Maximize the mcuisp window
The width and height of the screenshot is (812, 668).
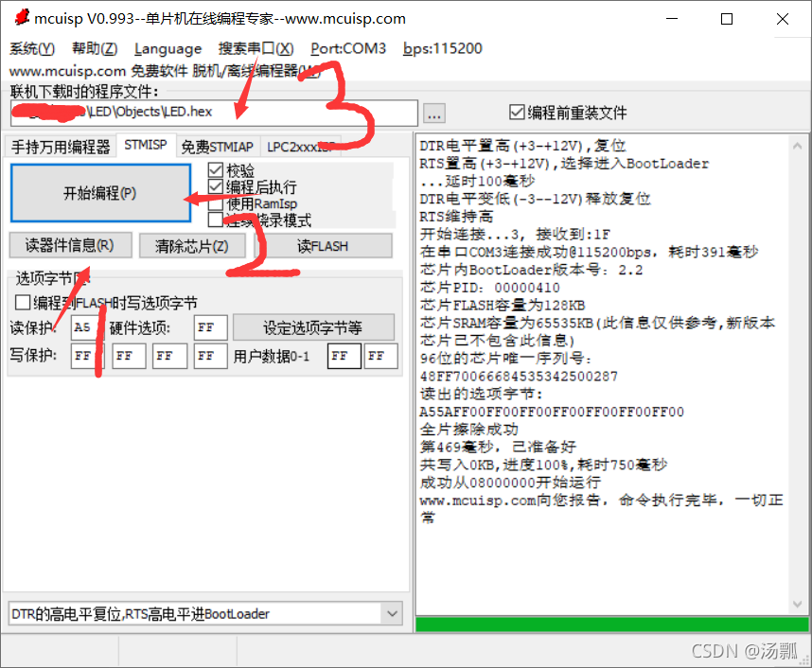pyautogui.click(x=727, y=19)
